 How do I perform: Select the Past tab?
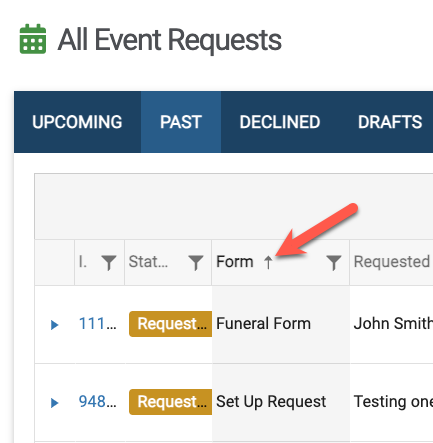point(181,122)
